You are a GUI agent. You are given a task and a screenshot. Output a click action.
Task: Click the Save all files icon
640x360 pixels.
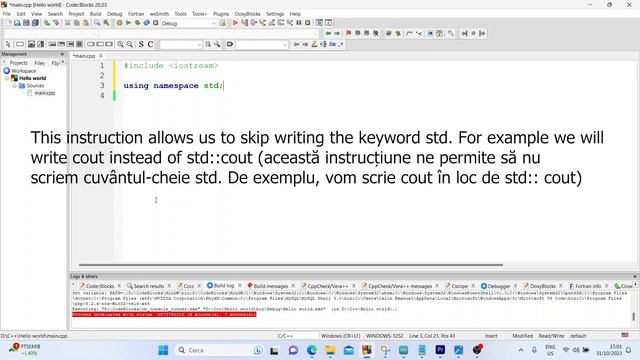click(x=36, y=23)
